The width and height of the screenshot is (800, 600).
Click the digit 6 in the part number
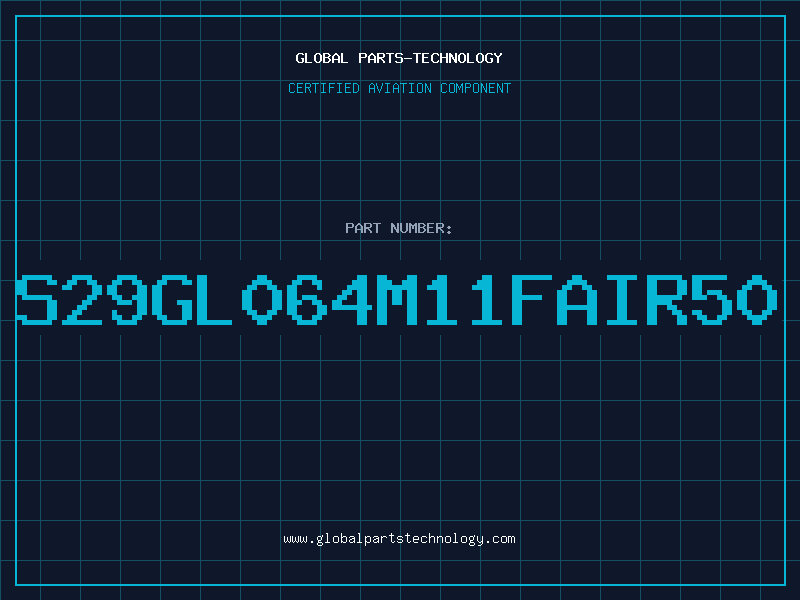pyautogui.click(x=307, y=299)
